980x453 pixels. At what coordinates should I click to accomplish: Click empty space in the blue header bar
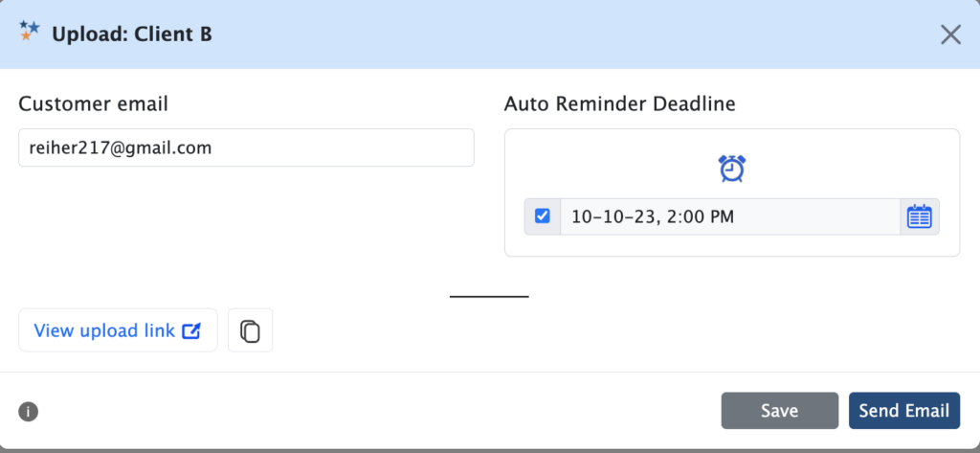574,34
